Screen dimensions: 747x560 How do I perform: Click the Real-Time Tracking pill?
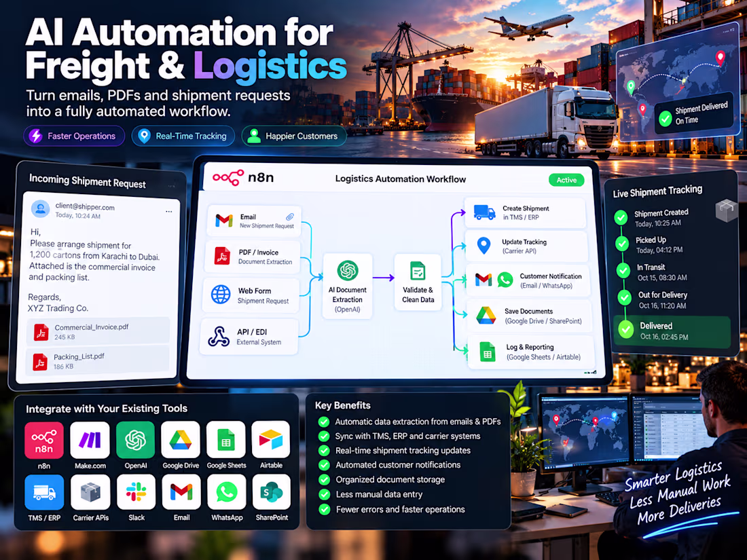(183, 136)
